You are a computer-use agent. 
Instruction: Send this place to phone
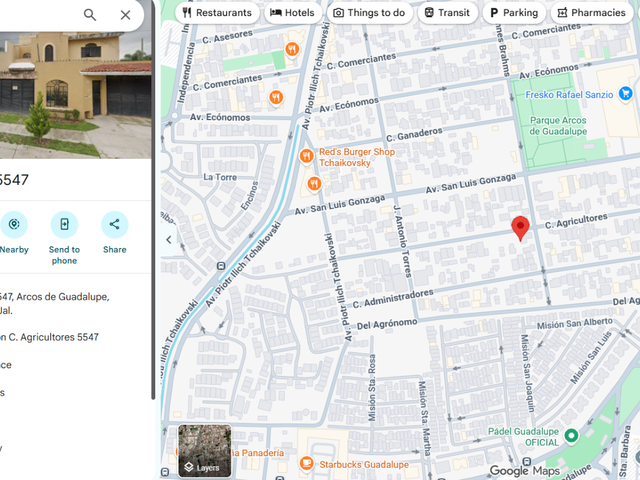64,238
